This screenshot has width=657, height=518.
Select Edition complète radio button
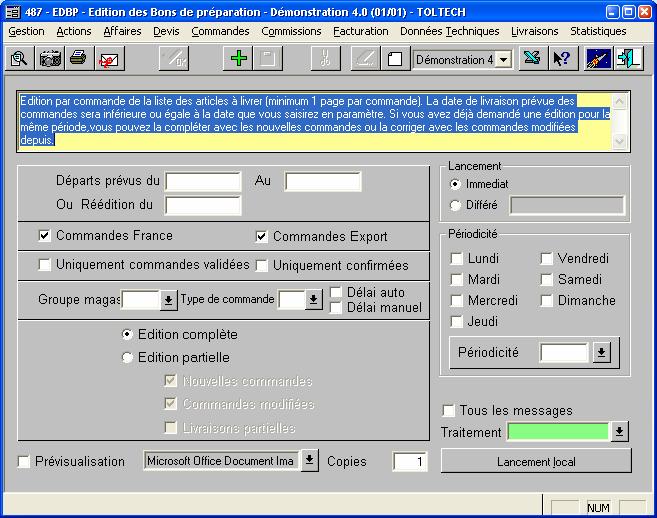point(127,334)
